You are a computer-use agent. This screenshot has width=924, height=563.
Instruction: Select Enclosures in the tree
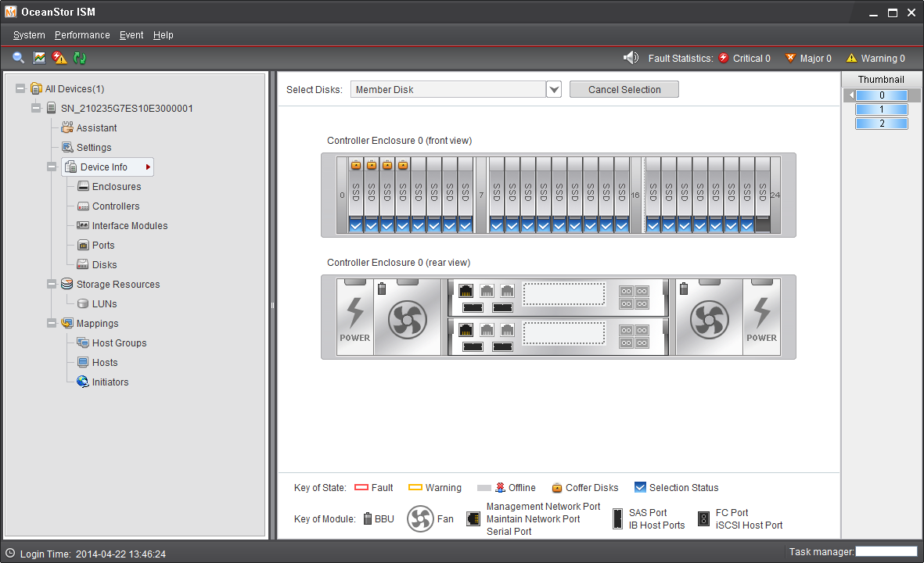117,186
